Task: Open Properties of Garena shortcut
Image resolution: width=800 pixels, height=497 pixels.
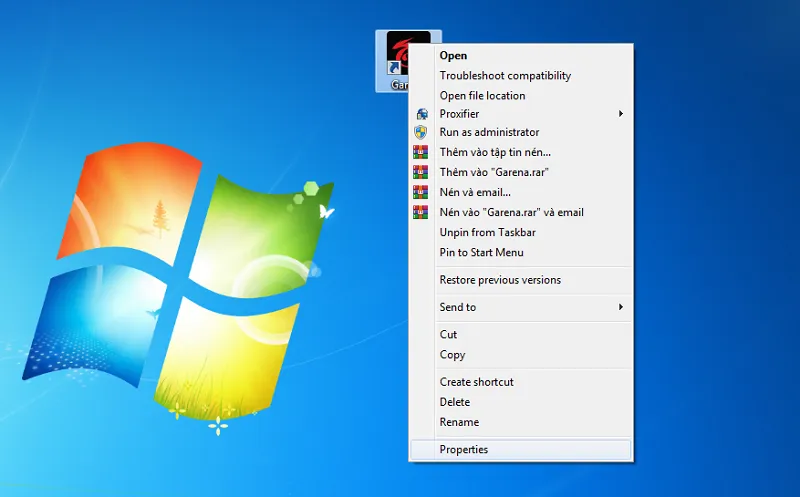Action: 464,450
